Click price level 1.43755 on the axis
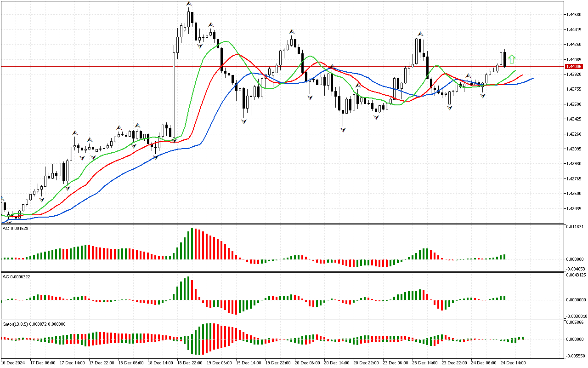 point(575,89)
